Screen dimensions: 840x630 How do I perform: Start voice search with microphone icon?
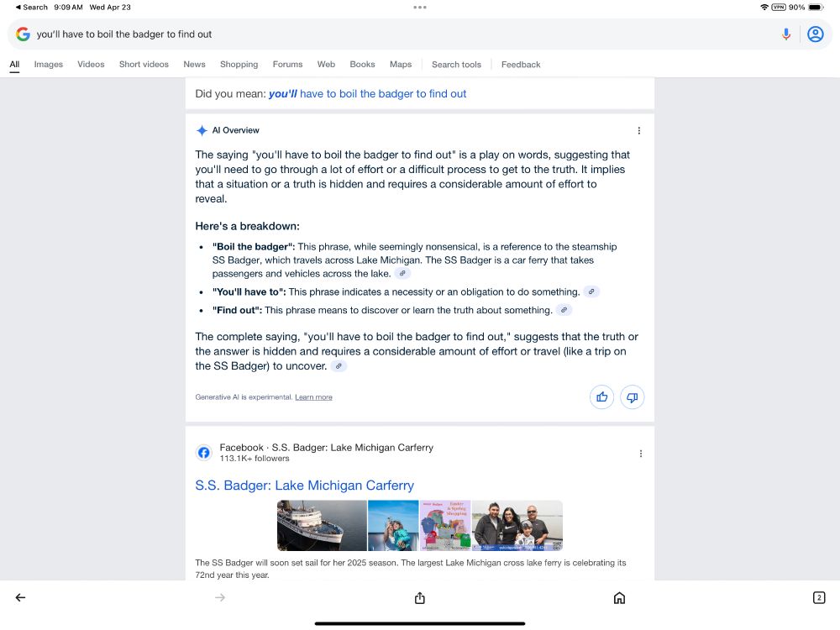point(786,34)
